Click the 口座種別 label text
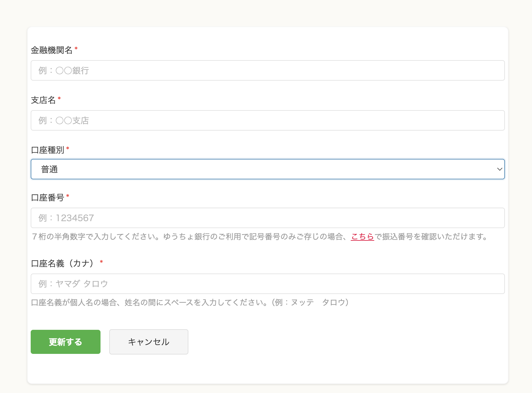This screenshot has height=393, width=532. 48,150
